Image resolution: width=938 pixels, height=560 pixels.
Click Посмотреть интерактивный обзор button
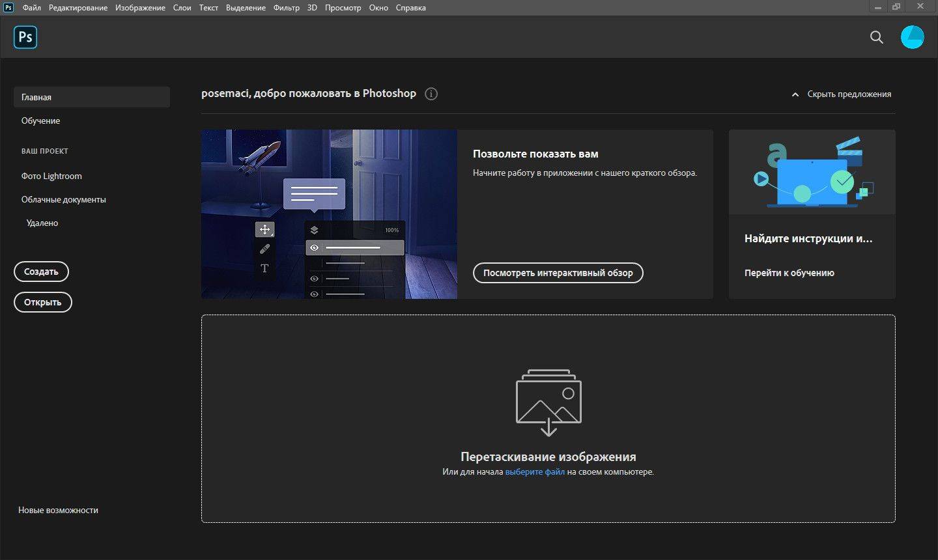[558, 273]
